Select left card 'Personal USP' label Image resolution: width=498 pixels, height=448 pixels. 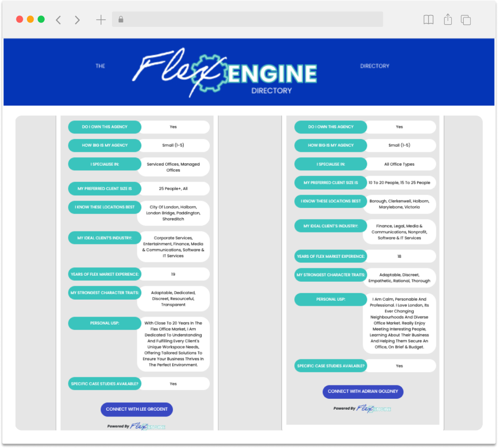tap(105, 323)
